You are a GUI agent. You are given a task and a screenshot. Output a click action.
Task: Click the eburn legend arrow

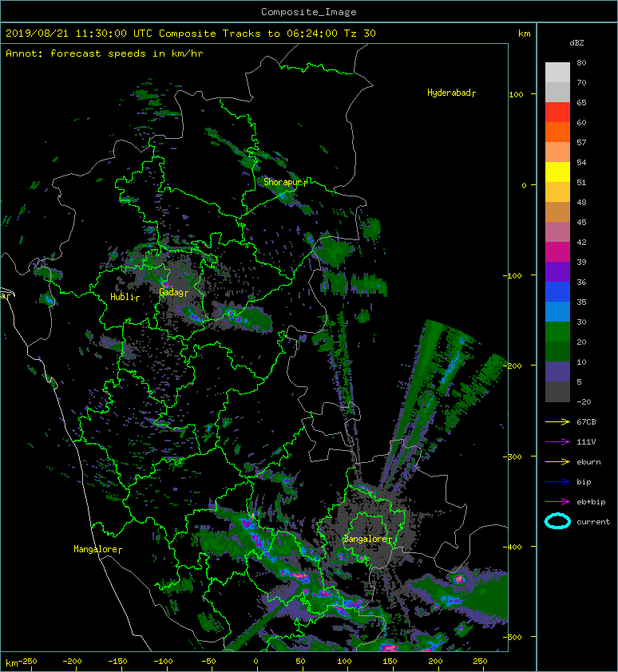(557, 462)
